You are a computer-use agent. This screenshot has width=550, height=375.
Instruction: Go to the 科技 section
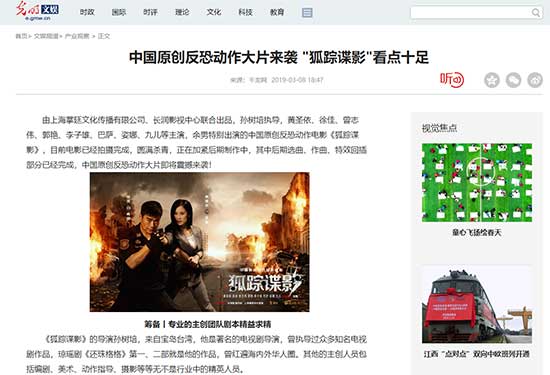click(245, 12)
